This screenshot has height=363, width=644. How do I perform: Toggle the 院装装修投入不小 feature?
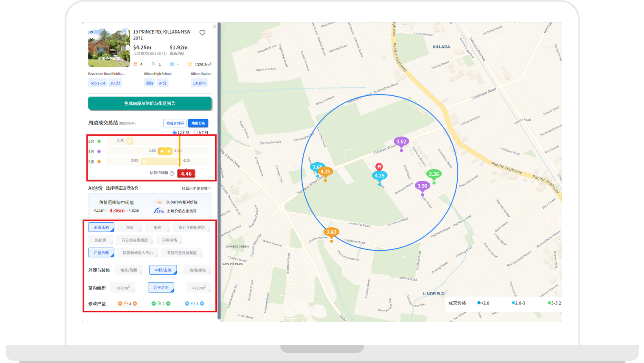(138, 253)
